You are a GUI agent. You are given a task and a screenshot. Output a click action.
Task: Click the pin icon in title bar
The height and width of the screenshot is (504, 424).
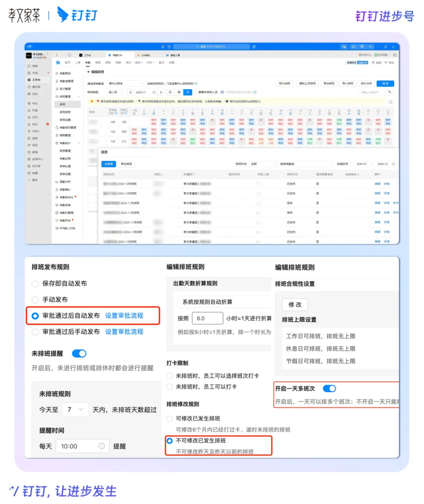point(163,46)
